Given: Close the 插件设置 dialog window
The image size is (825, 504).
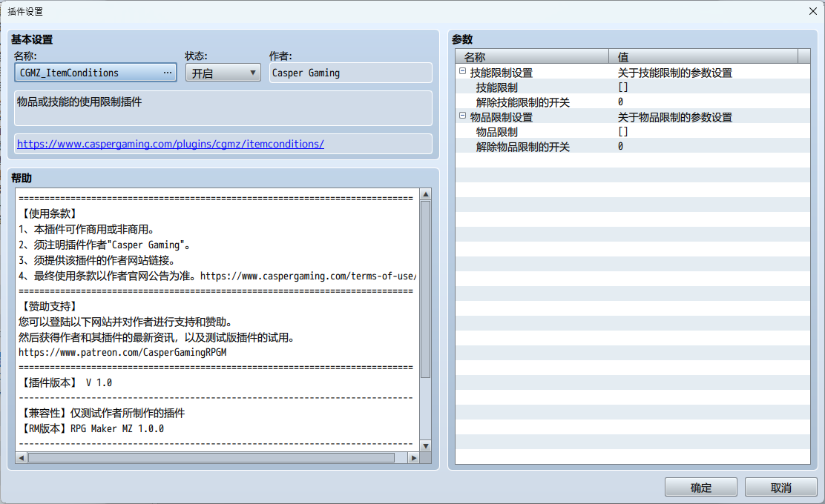Looking at the screenshot, I should click(812, 11).
